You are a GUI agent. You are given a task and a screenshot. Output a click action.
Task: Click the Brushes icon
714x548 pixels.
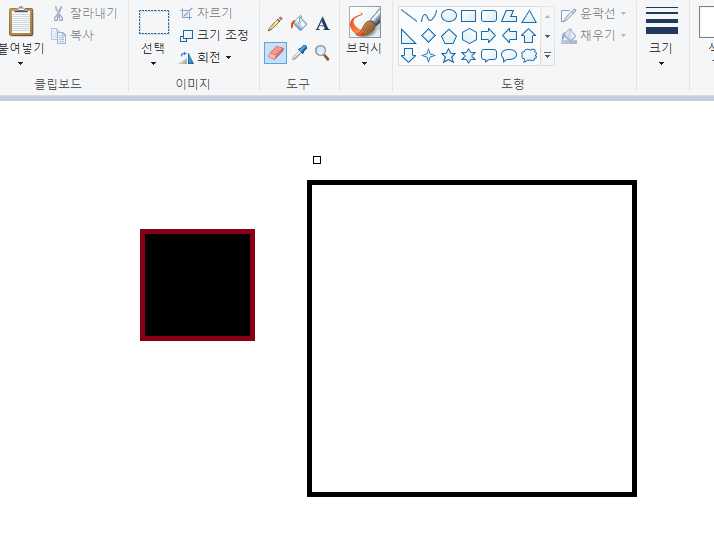click(365, 22)
